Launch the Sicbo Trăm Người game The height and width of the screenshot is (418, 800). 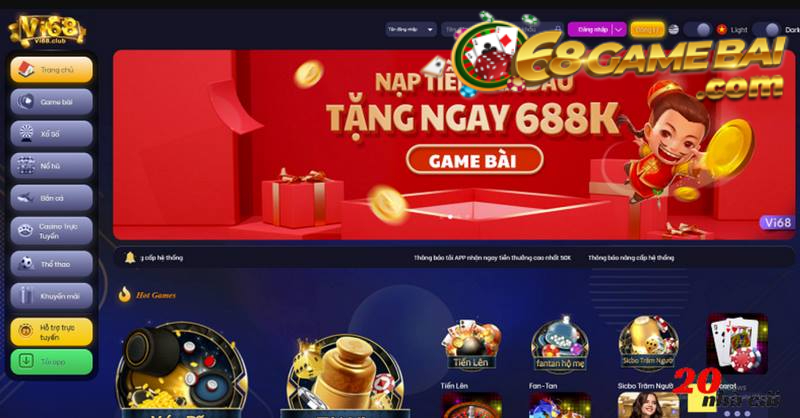pyautogui.click(x=648, y=342)
